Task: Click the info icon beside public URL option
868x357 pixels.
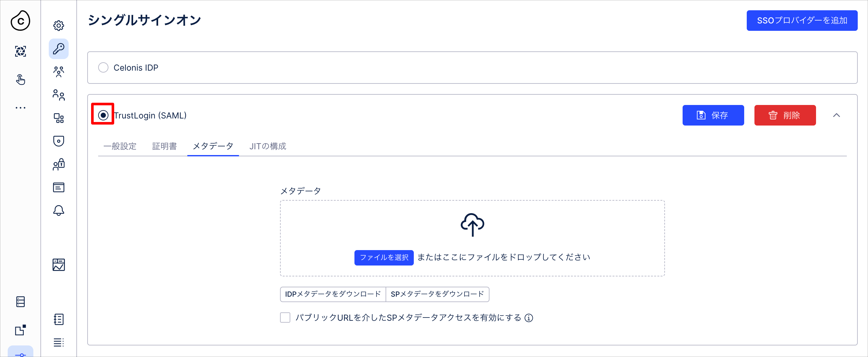Action: pos(529,318)
